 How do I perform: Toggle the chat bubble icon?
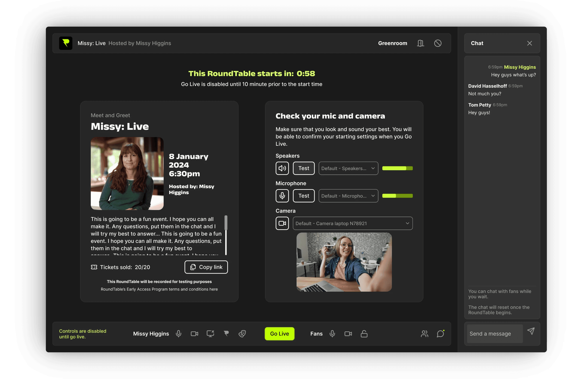[x=440, y=334]
